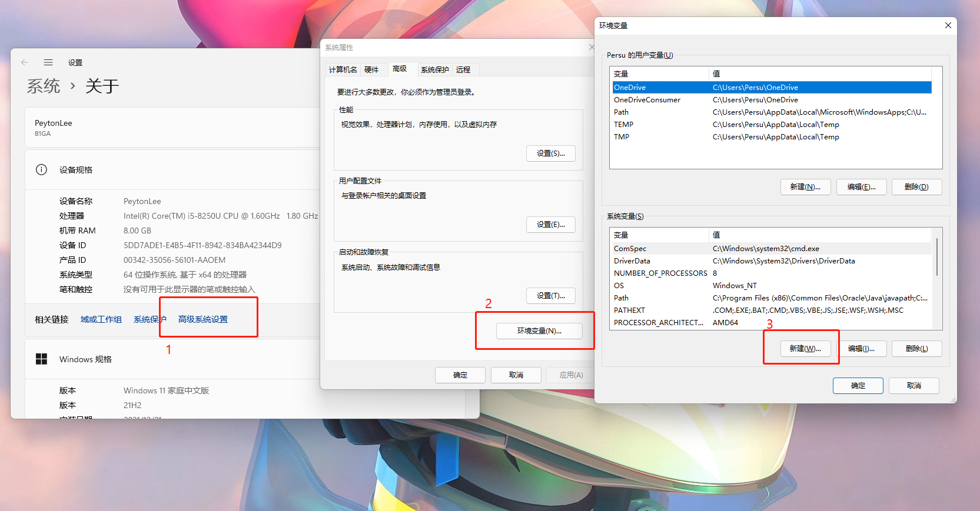Click the Windows 11 家庭中文版 edition value
This screenshot has width=980, height=511.
pyautogui.click(x=167, y=390)
